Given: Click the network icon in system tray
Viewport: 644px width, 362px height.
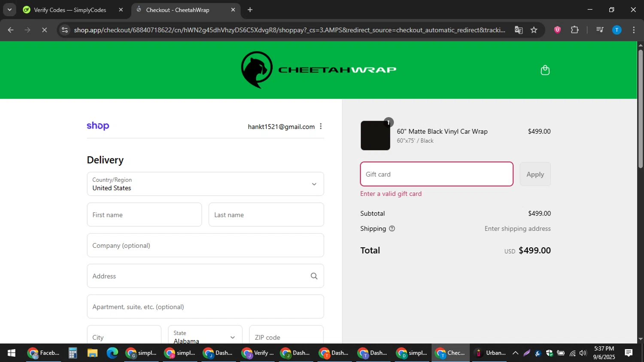Looking at the screenshot, I should click(x=572, y=353).
